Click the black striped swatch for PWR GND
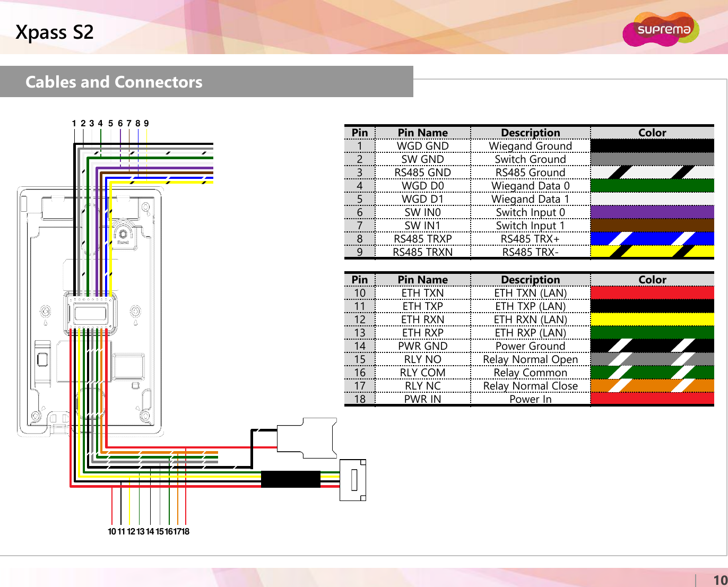728x587 pixels. point(652,346)
